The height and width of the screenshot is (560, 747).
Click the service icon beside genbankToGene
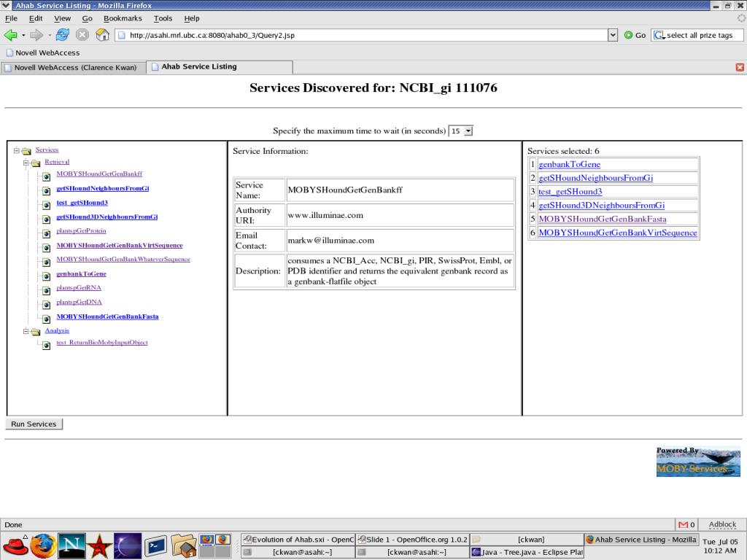[x=46, y=276]
